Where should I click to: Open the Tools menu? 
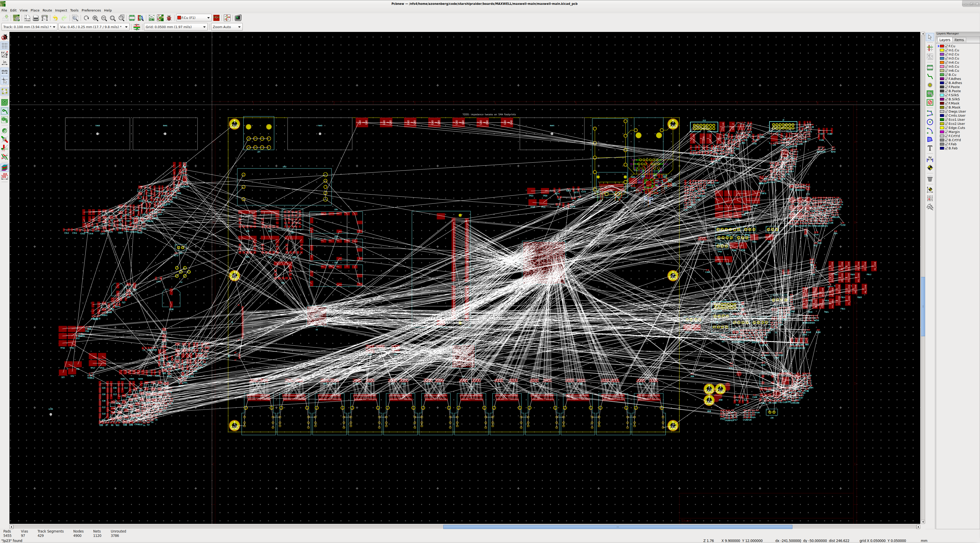74,10
